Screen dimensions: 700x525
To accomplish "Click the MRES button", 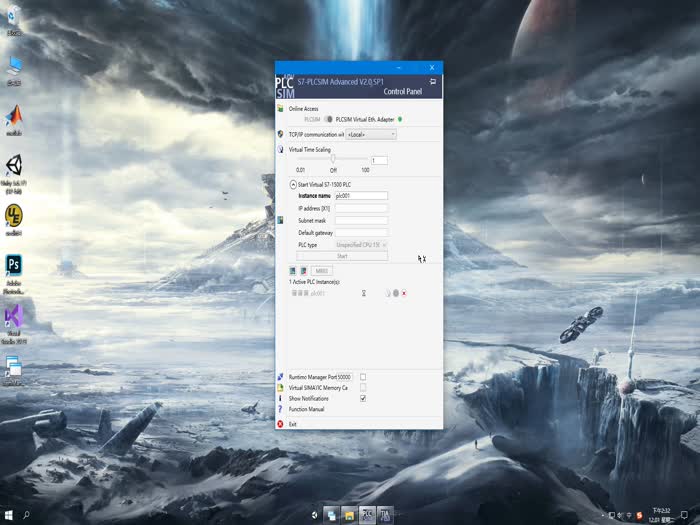I will point(322,271).
